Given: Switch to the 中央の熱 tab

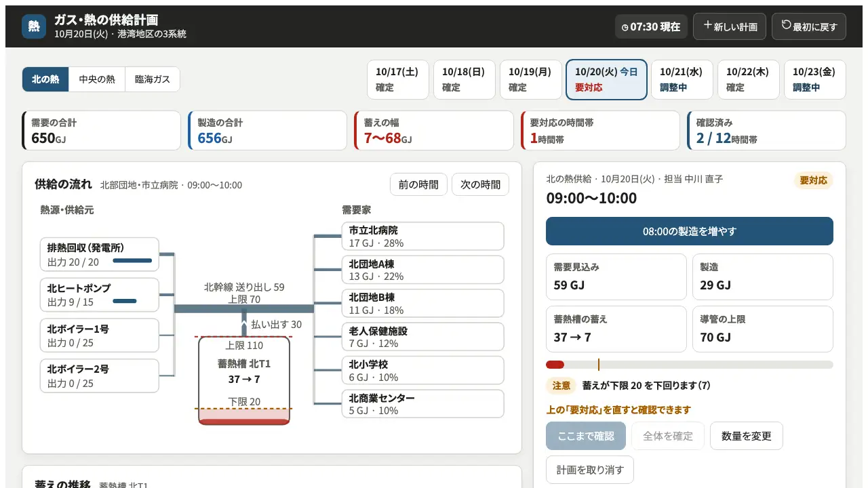Looking at the screenshot, I should [x=97, y=79].
